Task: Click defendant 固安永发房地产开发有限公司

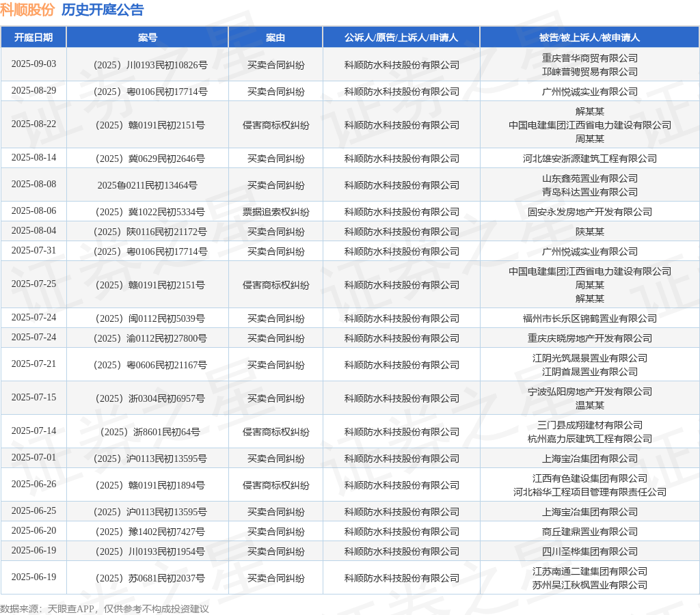Action: 590,212
